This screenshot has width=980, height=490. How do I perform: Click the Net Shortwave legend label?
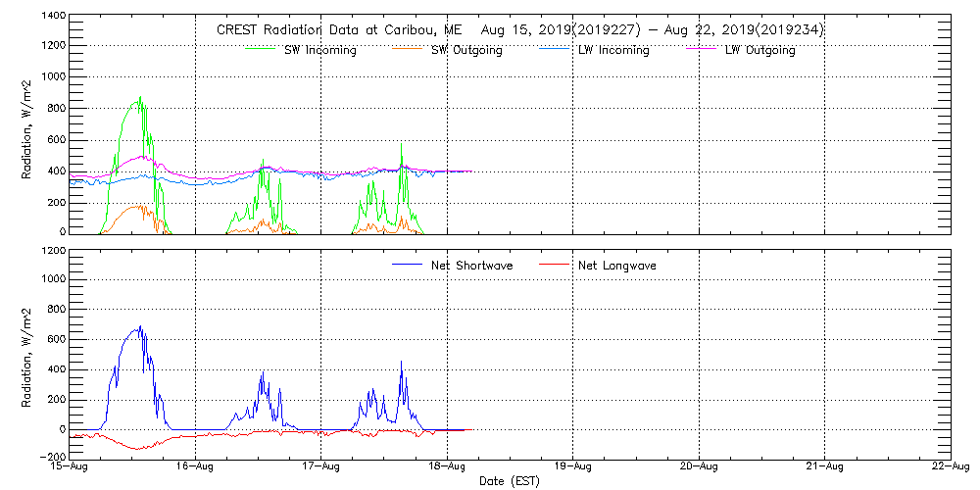point(471,266)
